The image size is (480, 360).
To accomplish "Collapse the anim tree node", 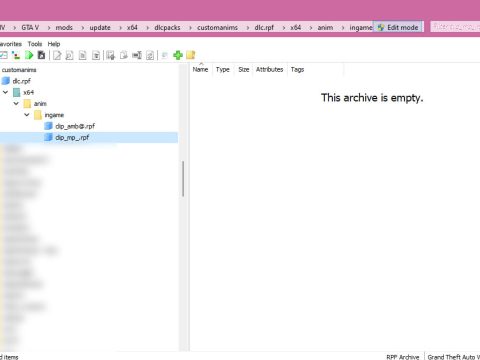I will pos(16,103).
